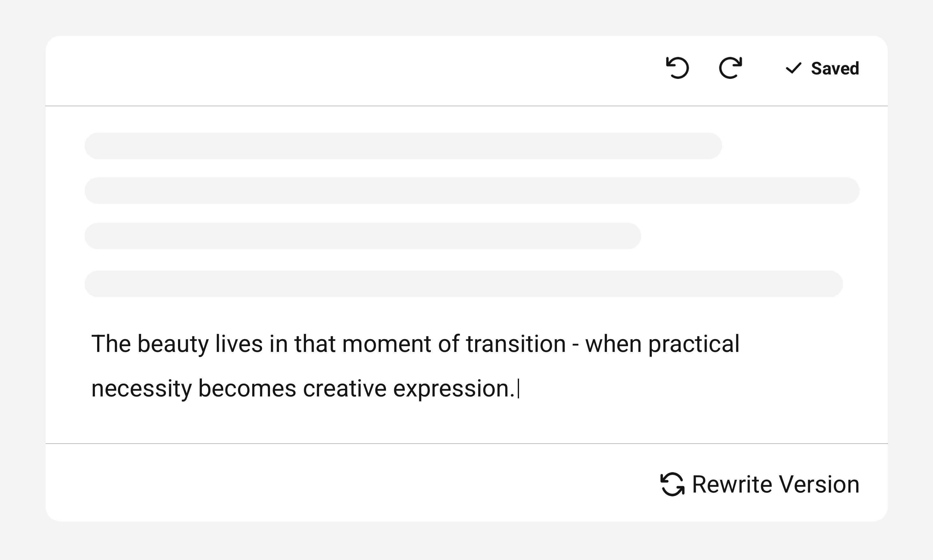Click the text cursor after the final period
933x560 pixels.
[519, 389]
